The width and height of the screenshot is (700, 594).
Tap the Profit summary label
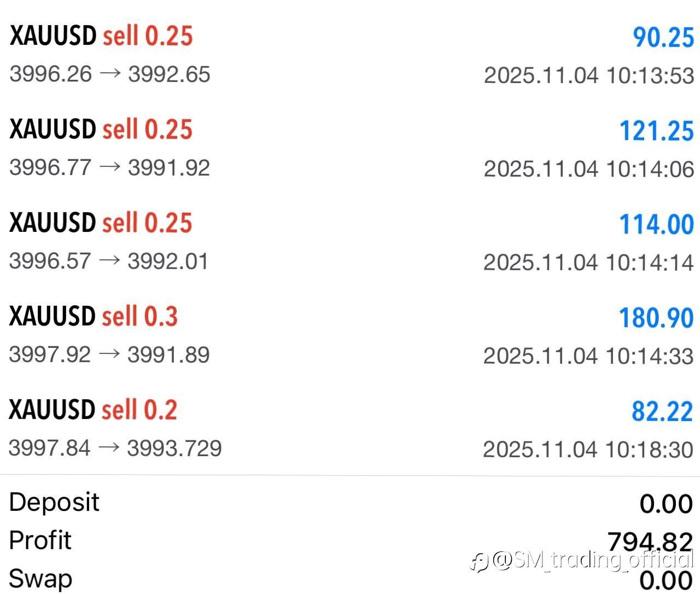tap(40, 540)
